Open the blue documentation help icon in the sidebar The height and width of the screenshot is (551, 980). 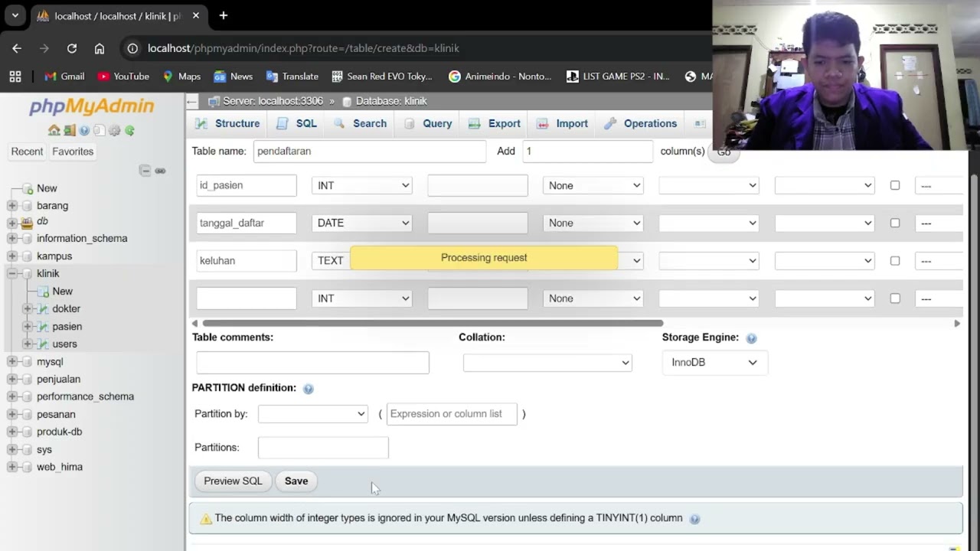point(84,130)
